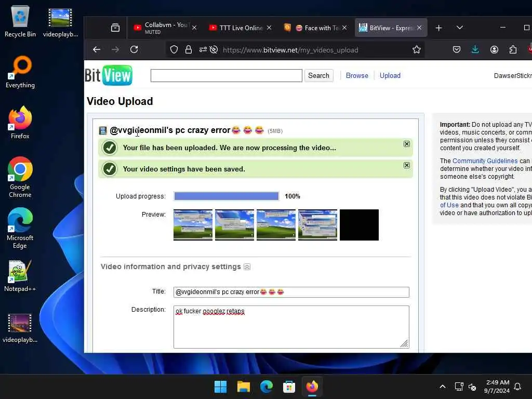Click the BitView logo
The width and height of the screenshot is (532, 399).
tap(109, 75)
